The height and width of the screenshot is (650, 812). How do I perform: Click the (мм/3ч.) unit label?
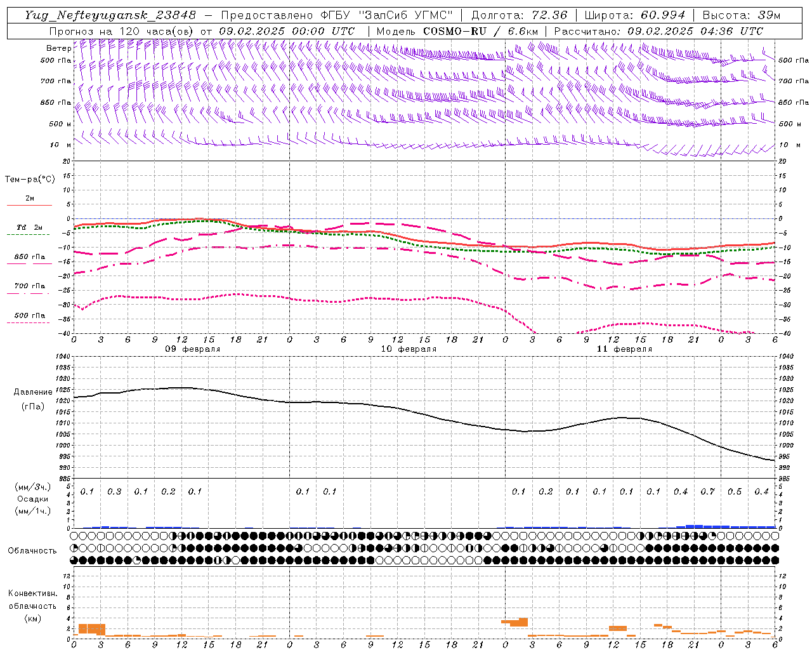pos(32,487)
